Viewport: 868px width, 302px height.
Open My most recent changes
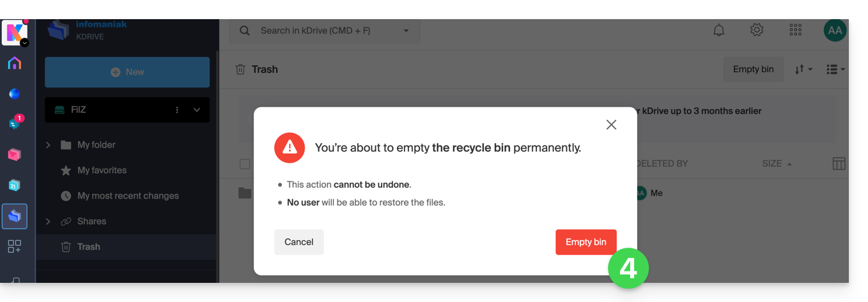(128, 196)
